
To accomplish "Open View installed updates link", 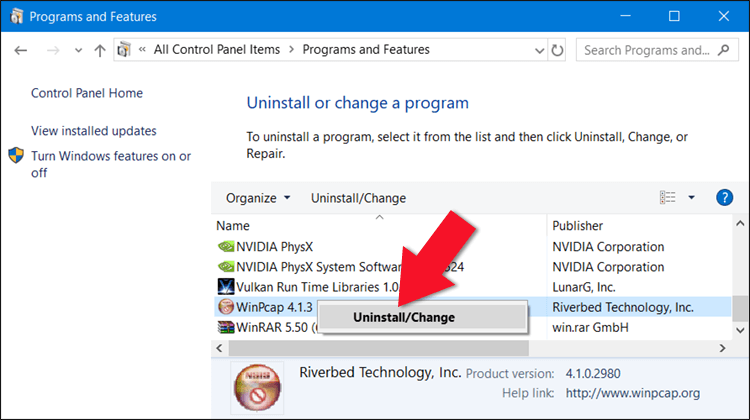I will [94, 131].
